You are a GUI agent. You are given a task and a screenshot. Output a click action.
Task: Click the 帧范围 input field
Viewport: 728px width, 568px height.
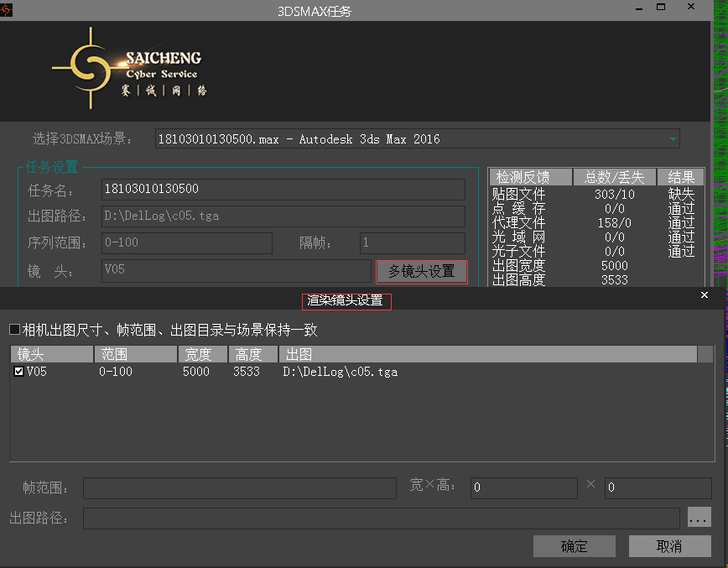239,487
